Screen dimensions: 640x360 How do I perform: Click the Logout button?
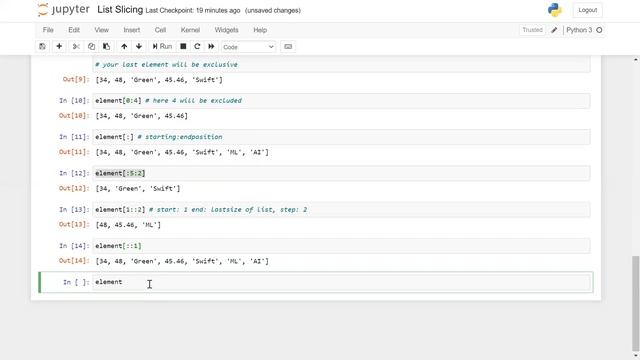(587, 10)
